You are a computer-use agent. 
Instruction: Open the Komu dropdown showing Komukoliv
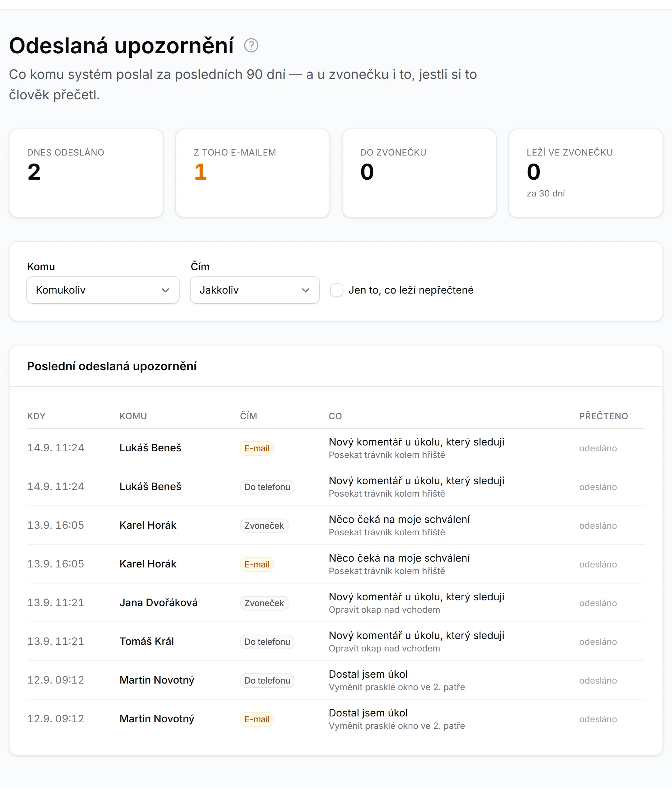coord(103,290)
